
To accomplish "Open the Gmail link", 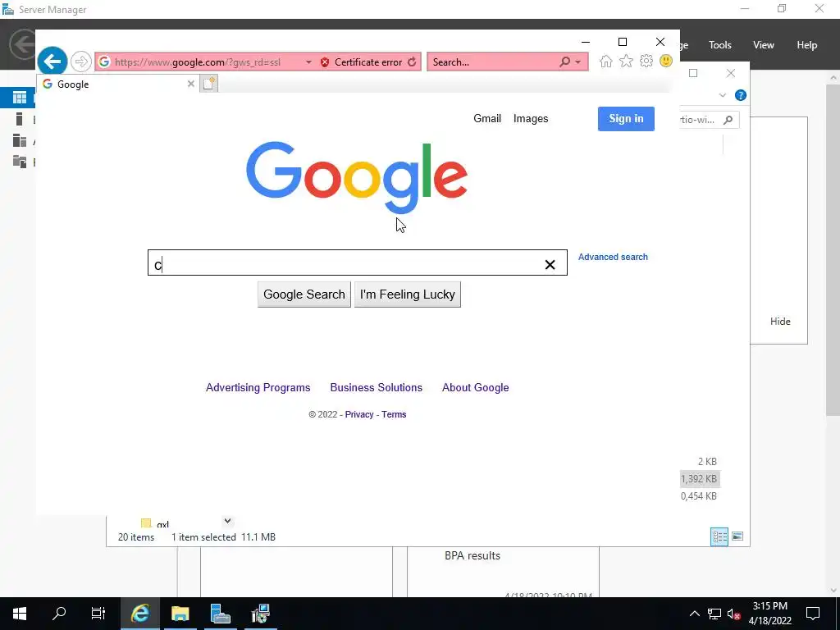I will point(487,118).
